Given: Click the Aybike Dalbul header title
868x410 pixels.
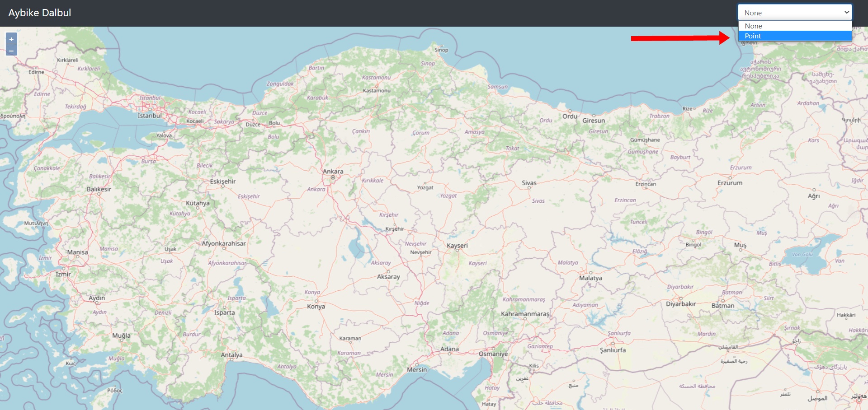Looking at the screenshot, I should point(40,13).
